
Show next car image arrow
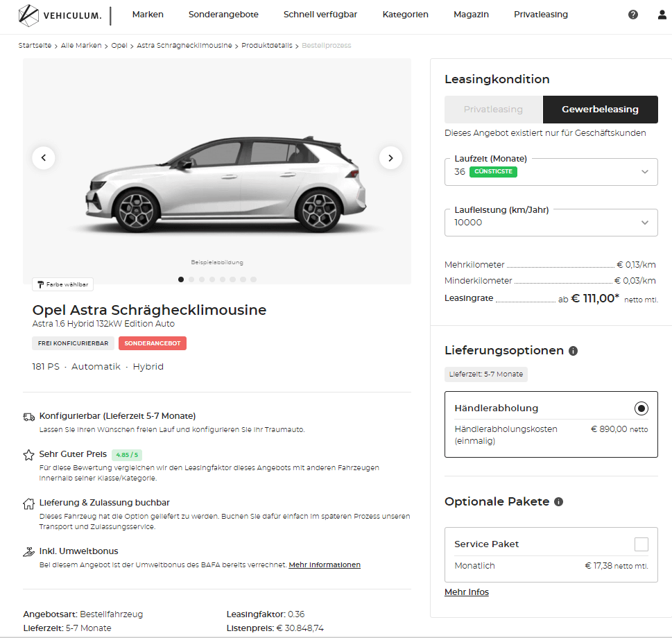point(390,157)
